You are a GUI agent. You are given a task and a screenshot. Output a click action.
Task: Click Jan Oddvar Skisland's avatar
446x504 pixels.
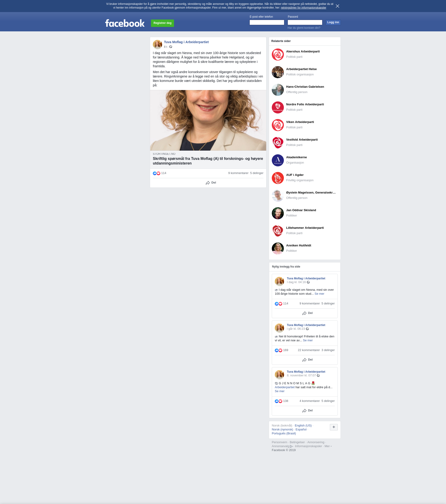278,213
